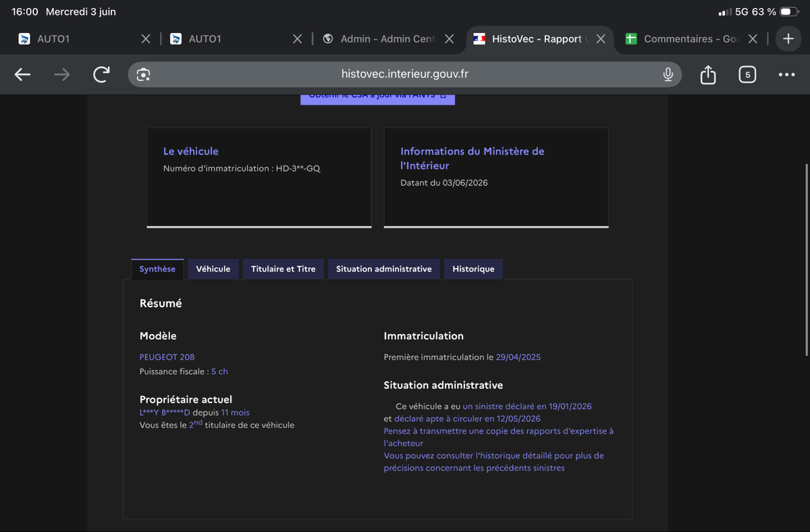Viewport: 810px width, 532px height.
Task: Open the three-dot browser menu
Action: click(786, 75)
